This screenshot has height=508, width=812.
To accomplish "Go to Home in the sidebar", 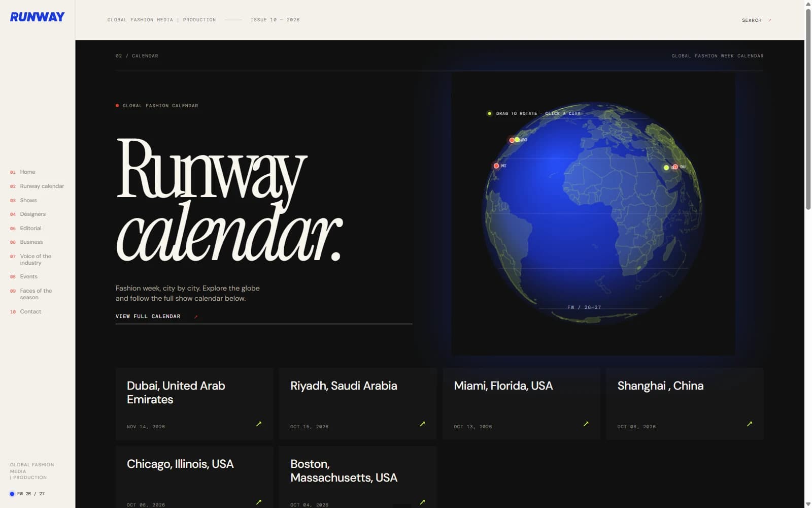I will click(27, 172).
